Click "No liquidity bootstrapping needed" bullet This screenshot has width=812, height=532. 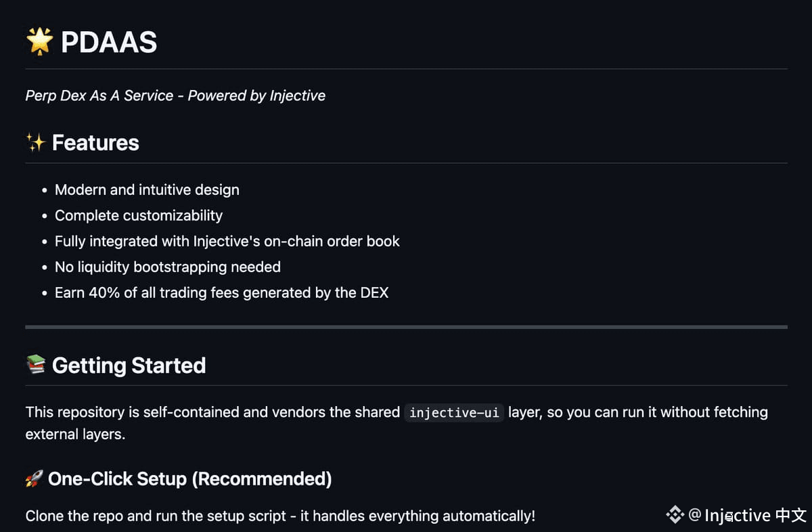coord(168,267)
